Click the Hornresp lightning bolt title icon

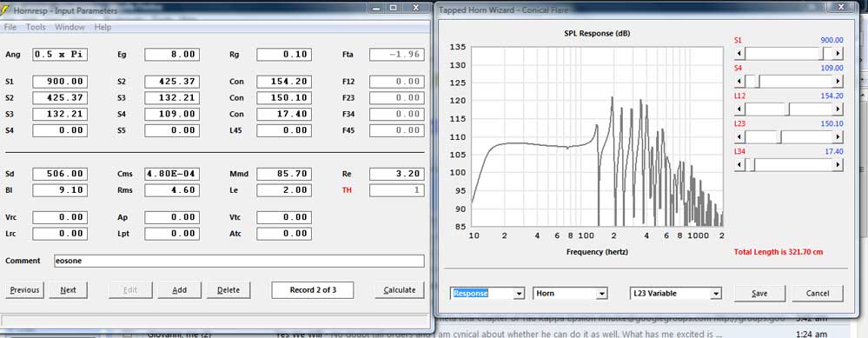6,10
